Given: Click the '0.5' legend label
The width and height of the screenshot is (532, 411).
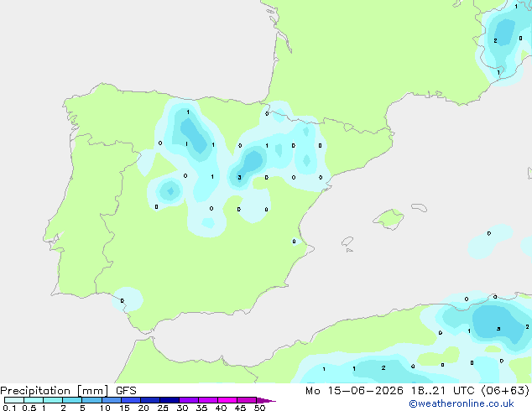Looking at the screenshot, I should (x=29, y=408).
